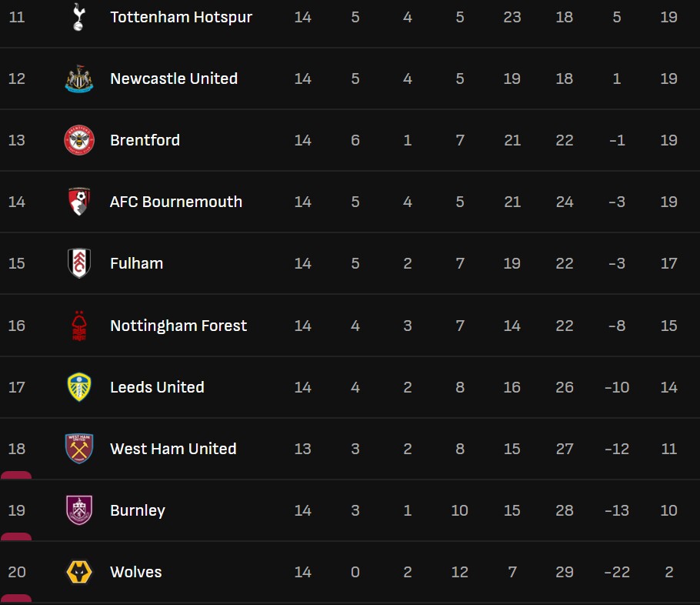This screenshot has width=700, height=605.
Task: Click the Nottingham Forest club crest
Action: click(78, 326)
